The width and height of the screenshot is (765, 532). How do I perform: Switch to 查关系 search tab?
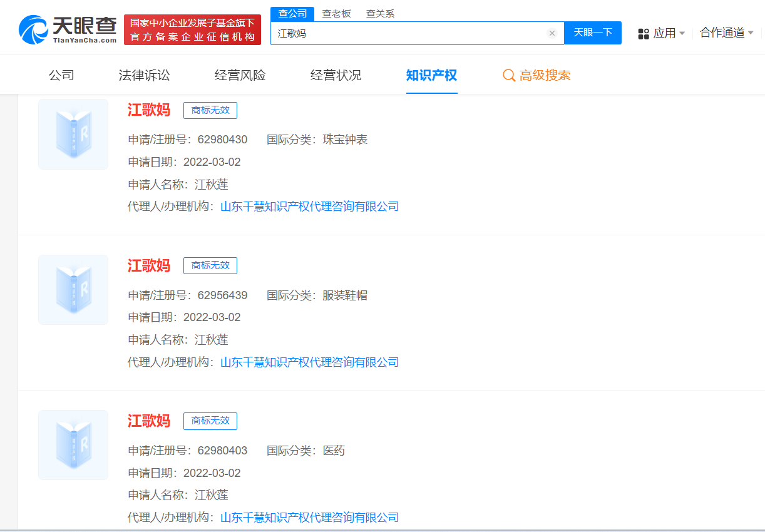[x=380, y=14]
